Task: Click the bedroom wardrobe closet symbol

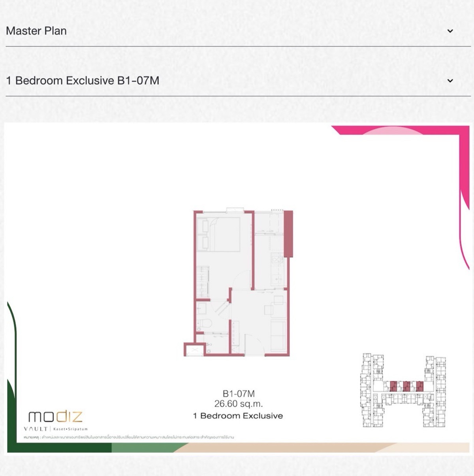Action: (x=203, y=281)
